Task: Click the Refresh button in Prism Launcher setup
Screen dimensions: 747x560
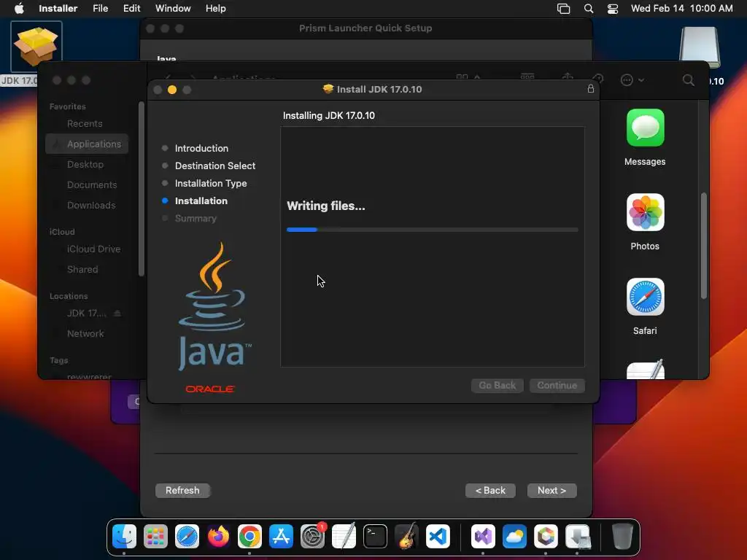Action: (x=182, y=491)
